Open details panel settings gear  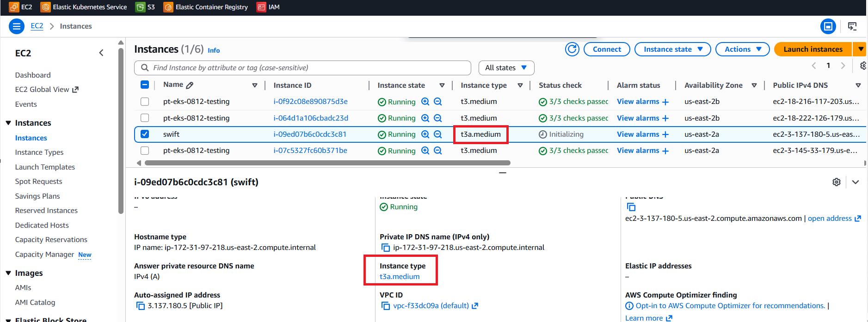[837, 182]
